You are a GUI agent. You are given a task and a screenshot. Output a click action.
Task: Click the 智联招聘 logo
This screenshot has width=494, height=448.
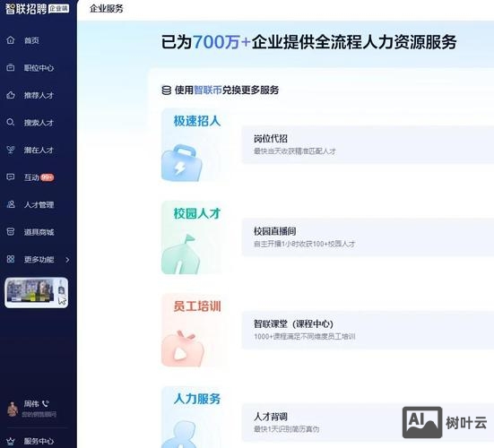point(26,8)
